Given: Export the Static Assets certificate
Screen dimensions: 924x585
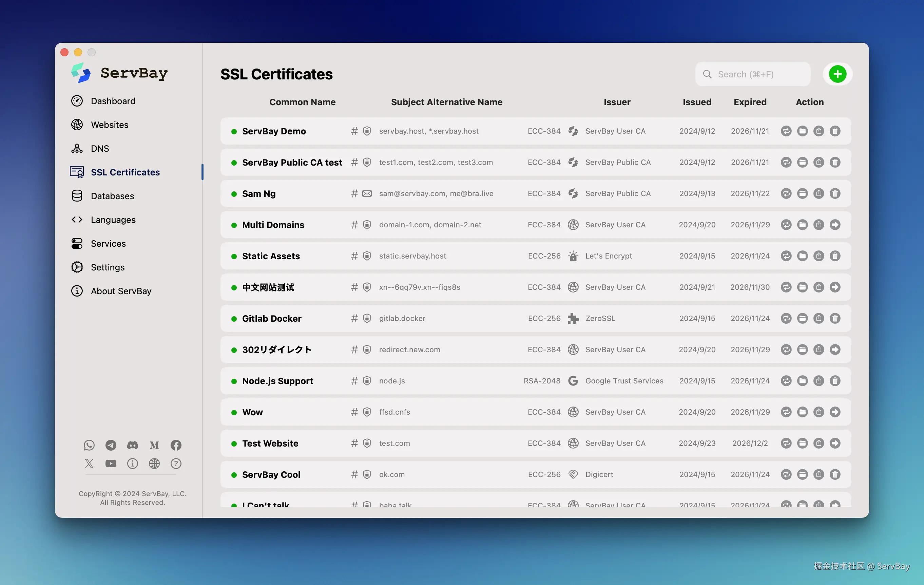Looking at the screenshot, I should click(x=819, y=256).
